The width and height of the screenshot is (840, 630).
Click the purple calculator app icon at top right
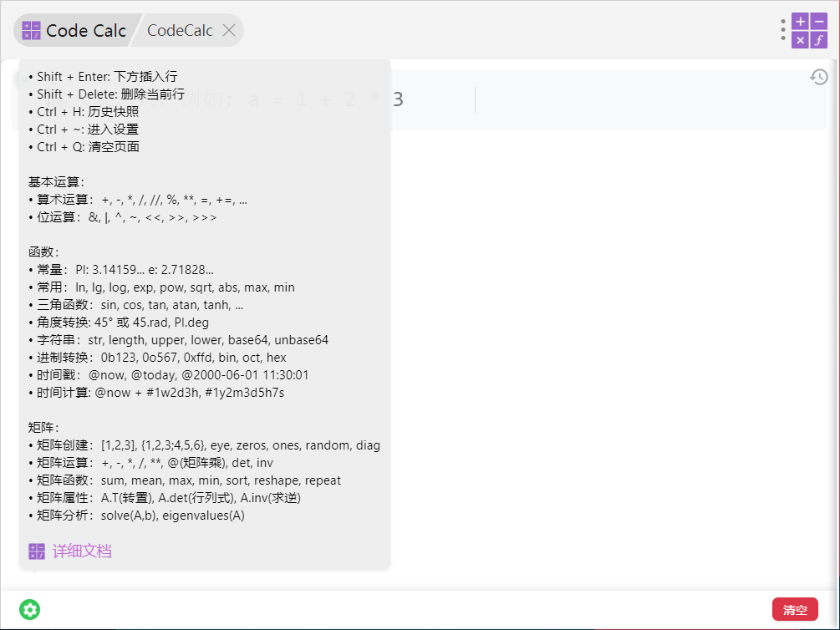click(809, 31)
